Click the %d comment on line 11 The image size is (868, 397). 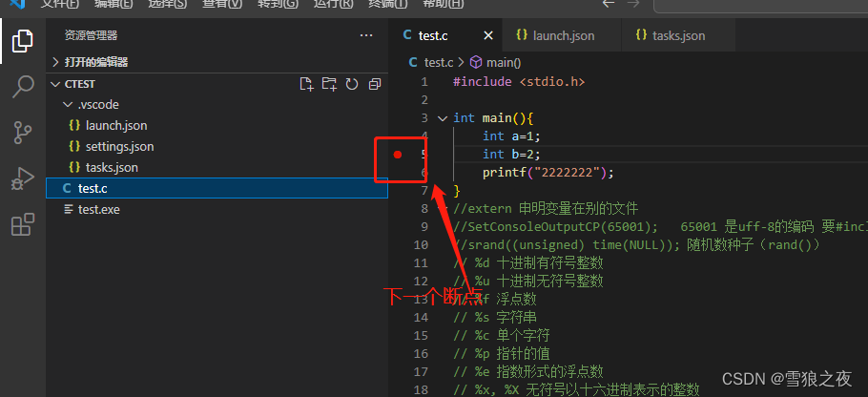point(528,262)
